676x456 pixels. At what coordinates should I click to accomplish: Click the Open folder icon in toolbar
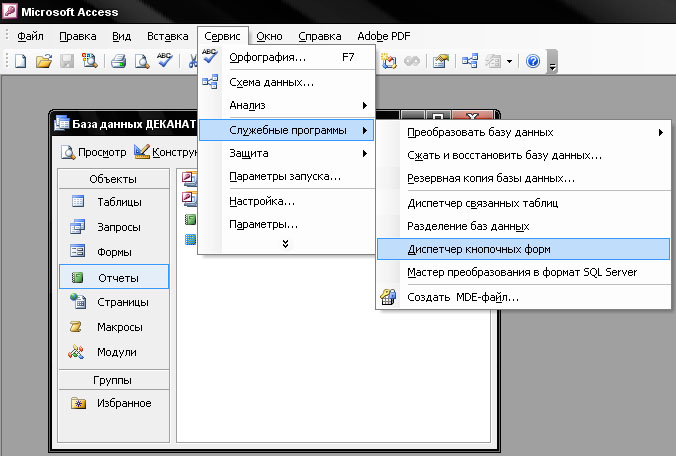[x=44, y=61]
